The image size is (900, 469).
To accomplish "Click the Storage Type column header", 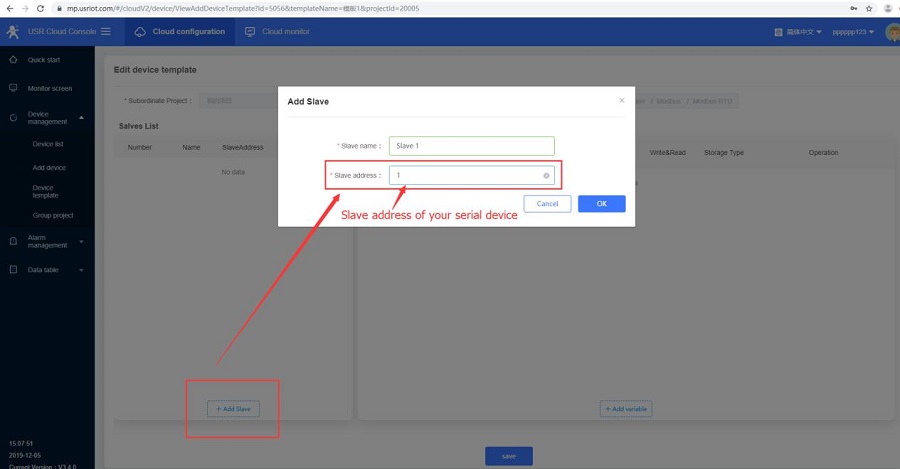I will pos(724,153).
